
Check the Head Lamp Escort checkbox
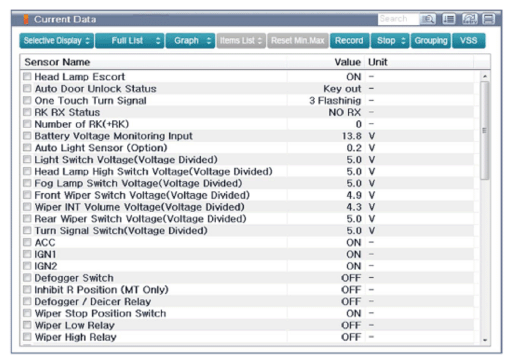[x=27, y=77]
